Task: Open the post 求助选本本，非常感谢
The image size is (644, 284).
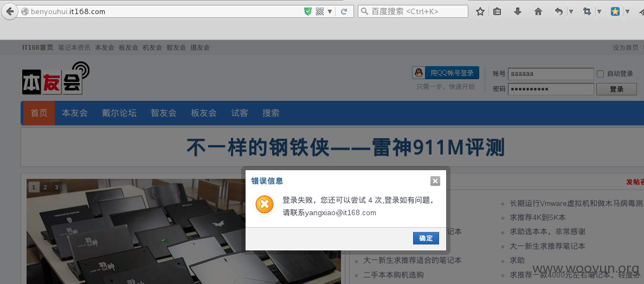Action: click(x=547, y=231)
